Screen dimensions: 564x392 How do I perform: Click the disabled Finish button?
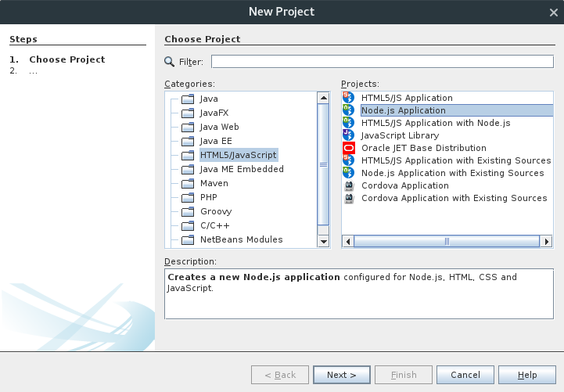(x=404, y=375)
